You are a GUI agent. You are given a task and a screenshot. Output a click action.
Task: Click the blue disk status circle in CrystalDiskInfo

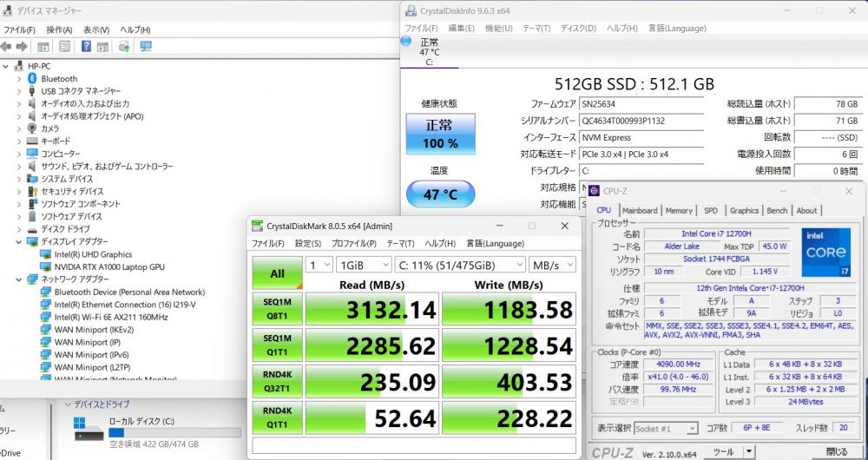[x=405, y=41]
